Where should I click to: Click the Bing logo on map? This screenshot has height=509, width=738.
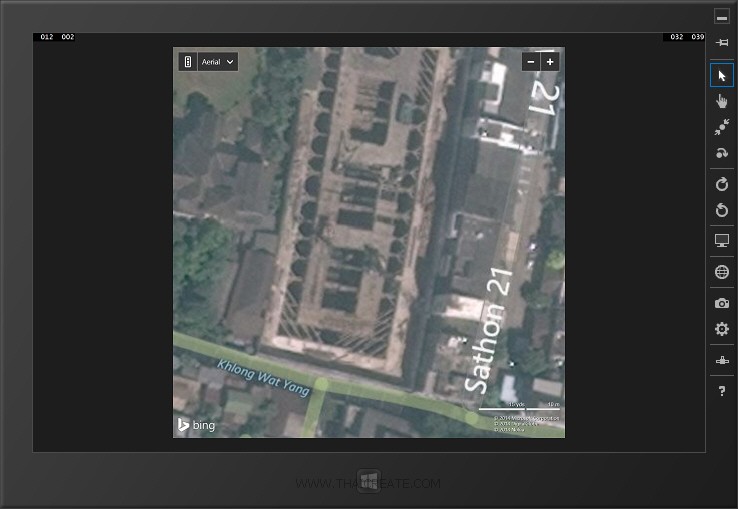pos(196,425)
